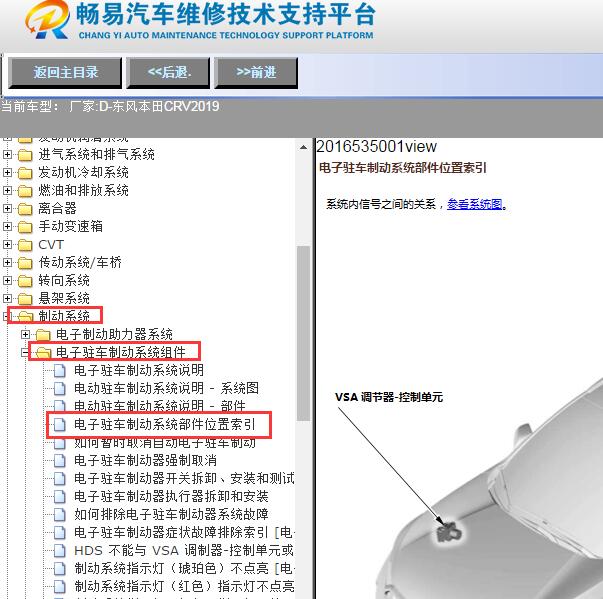Click the 燃油和排放系统 folder icon
Image resolution: width=603 pixels, height=599 pixels.
pos(25,191)
